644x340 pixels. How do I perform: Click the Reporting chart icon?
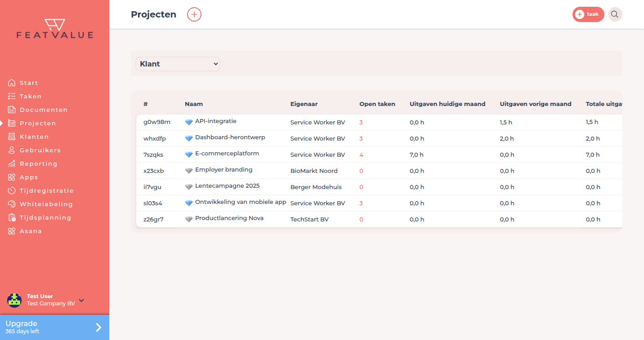pyautogui.click(x=12, y=163)
